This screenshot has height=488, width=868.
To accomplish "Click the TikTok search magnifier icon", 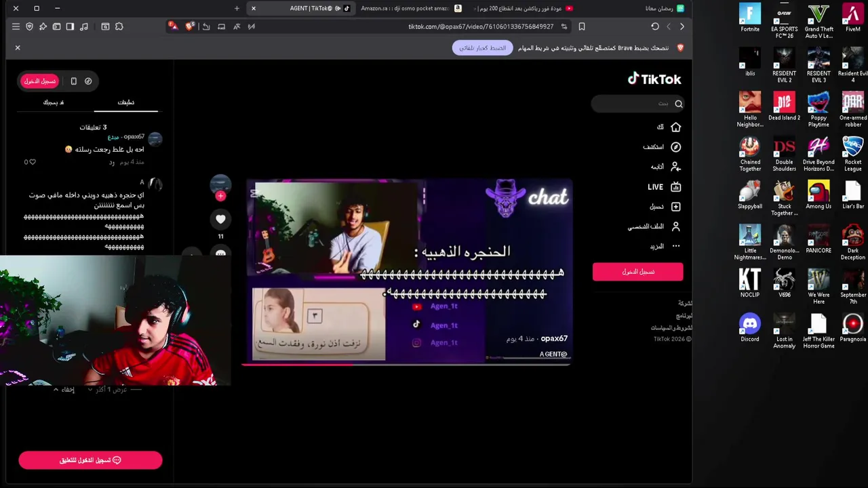I will click(x=679, y=104).
